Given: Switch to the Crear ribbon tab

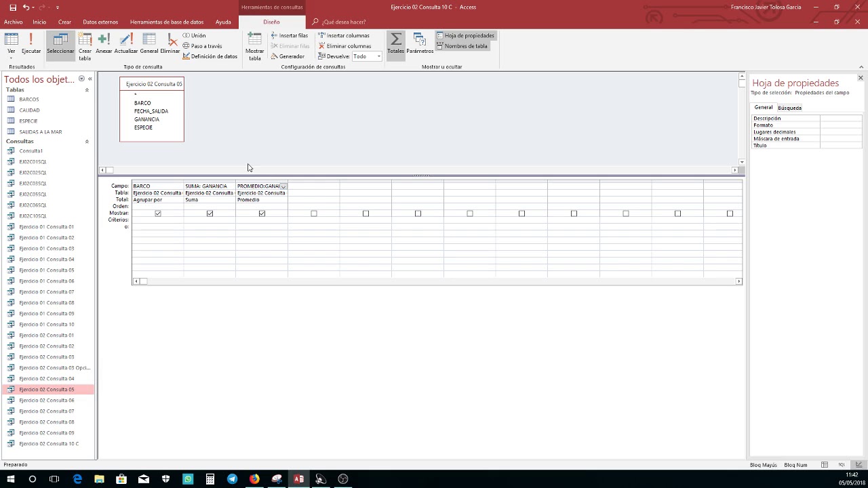Looking at the screenshot, I should tap(64, 22).
